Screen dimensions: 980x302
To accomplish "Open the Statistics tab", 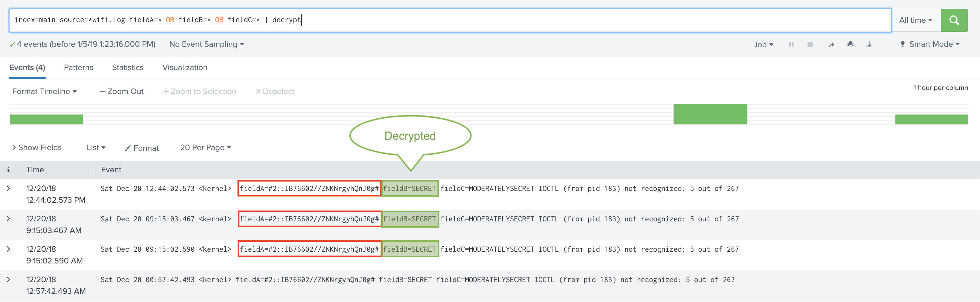I will (x=127, y=67).
